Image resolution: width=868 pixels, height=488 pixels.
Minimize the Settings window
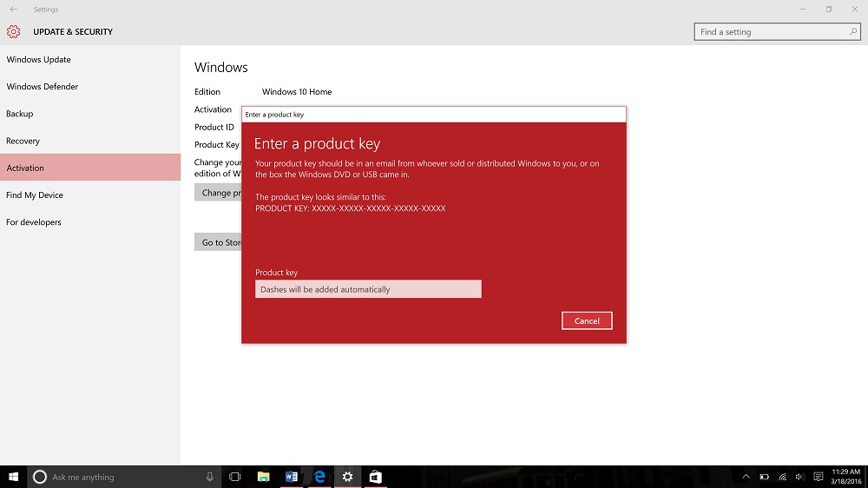[x=803, y=9]
